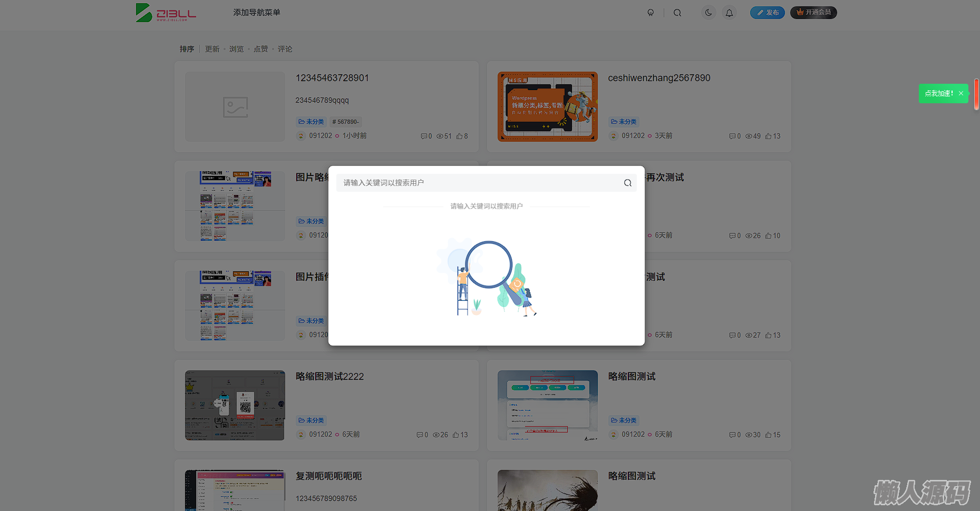Viewport: 980px width, 511px height.
Task: Sort posts by 浏览
Action: [x=236, y=49]
